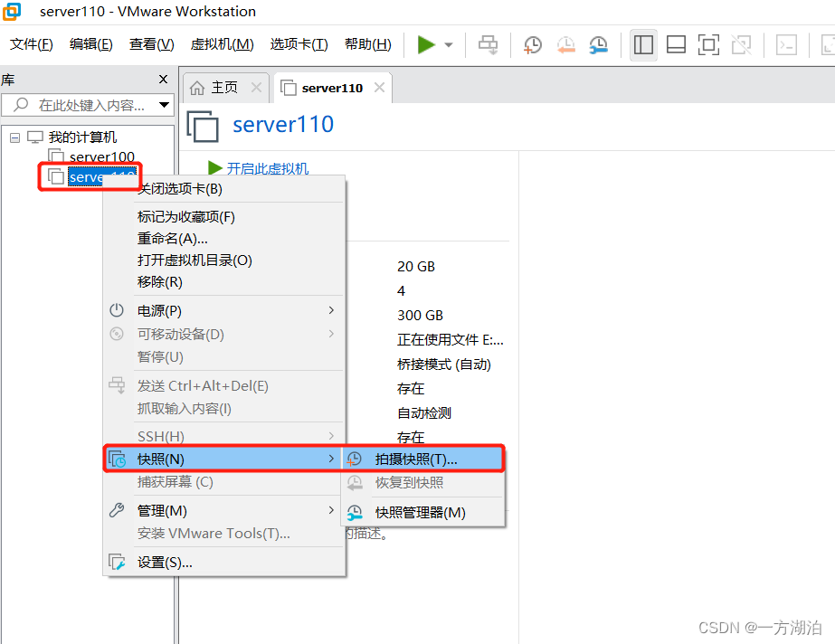Click the console view toolbar icon
Screen dimensions: 835x644
786,44
